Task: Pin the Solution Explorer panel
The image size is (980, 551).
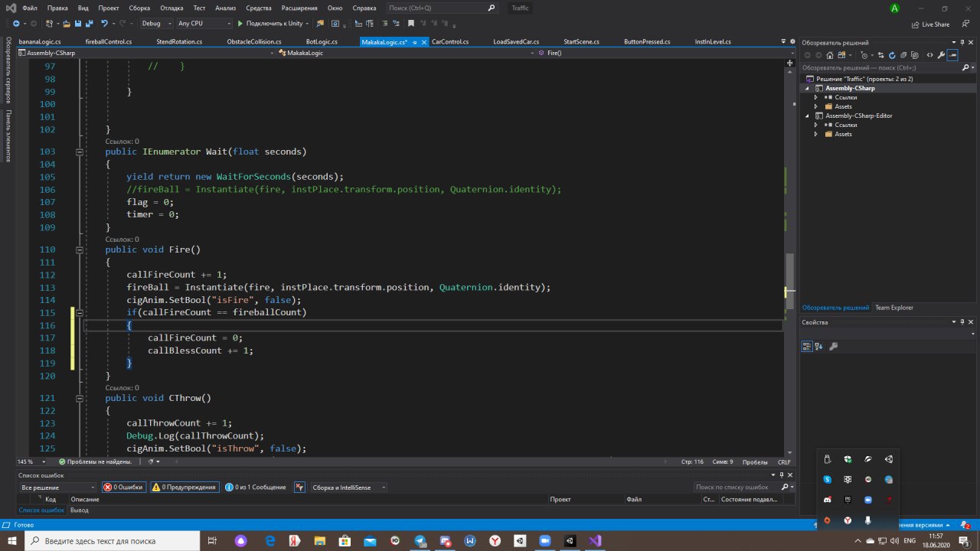Action: point(962,42)
